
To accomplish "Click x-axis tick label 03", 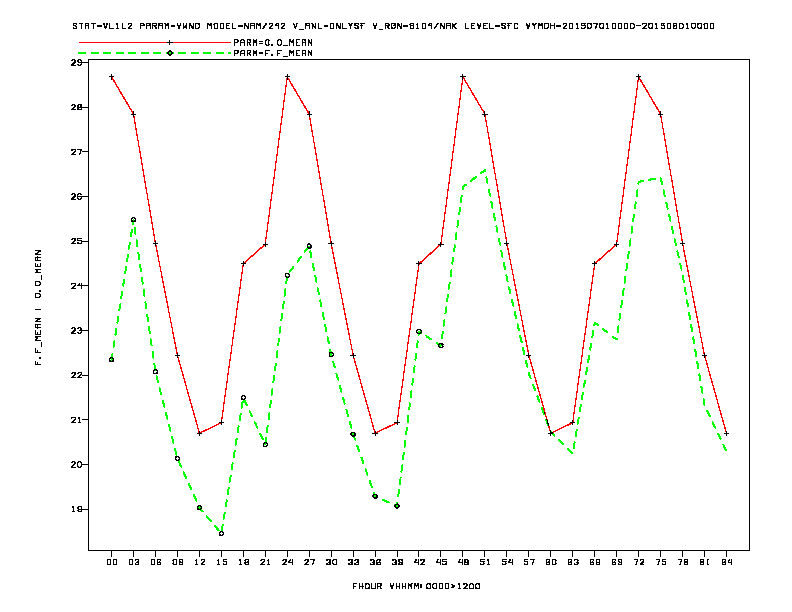I will pos(133,562).
